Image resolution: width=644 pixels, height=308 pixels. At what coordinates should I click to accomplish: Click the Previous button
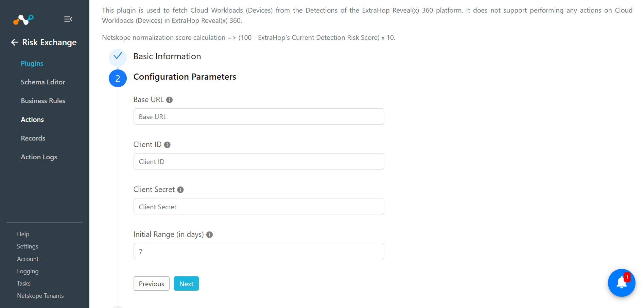click(x=152, y=283)
